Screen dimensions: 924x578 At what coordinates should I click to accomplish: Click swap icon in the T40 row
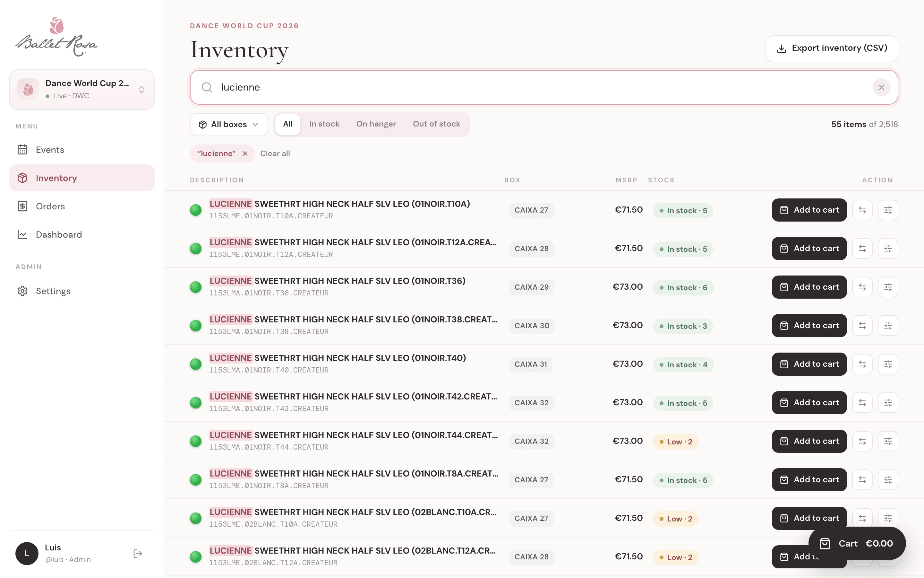(862, 364)
